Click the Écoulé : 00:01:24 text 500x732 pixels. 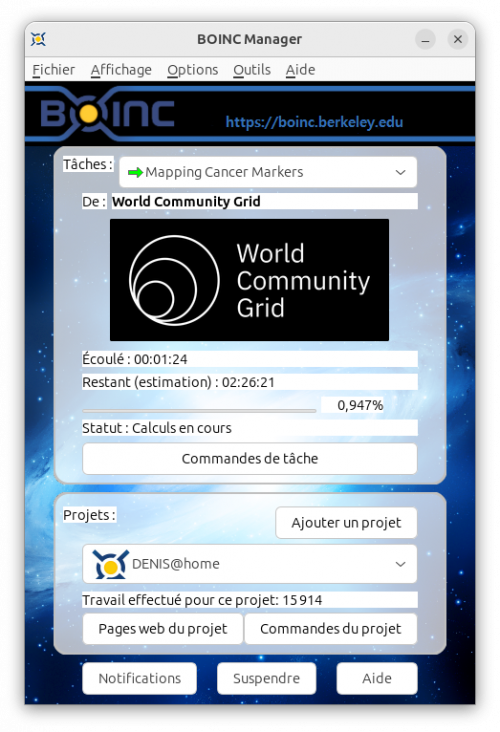135,359
